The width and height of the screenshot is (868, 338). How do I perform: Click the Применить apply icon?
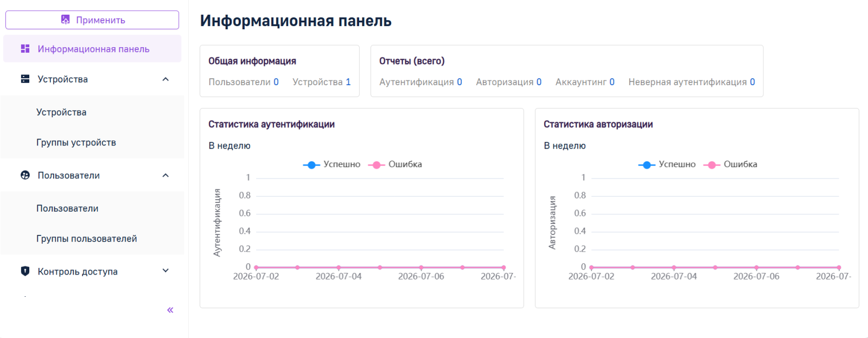click(x=65, y=20)
